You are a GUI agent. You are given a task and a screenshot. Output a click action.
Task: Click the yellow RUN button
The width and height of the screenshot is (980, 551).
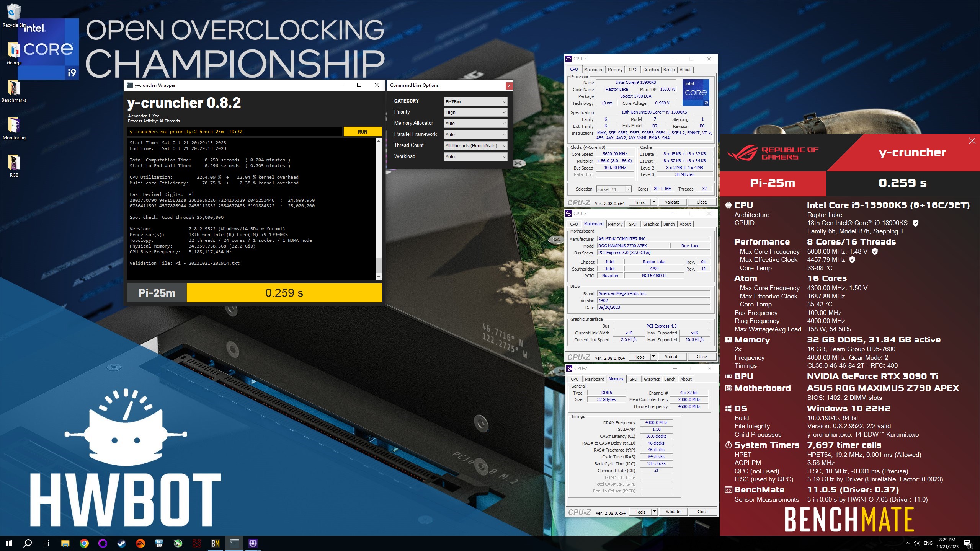pyautogui.click(x=363, y=132)
